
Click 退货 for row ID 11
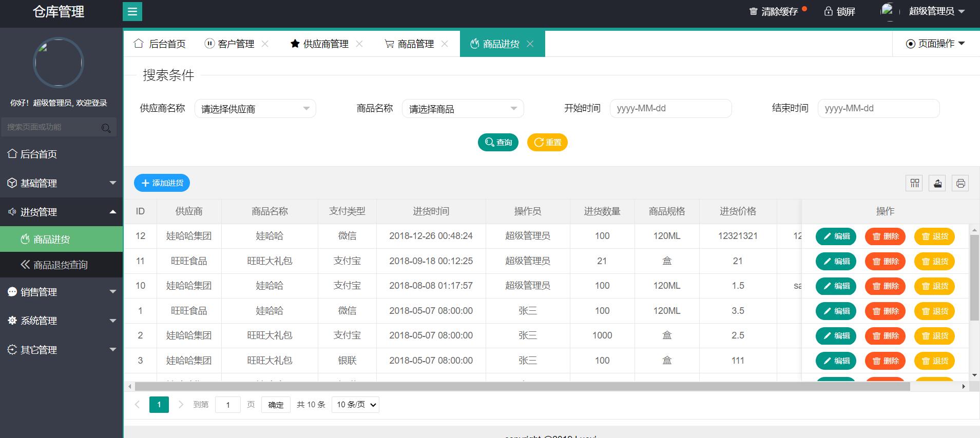[934, 261]
